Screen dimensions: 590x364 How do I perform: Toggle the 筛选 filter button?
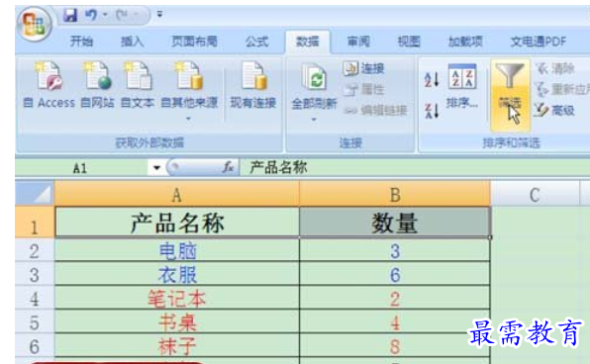tap(510, 94)
